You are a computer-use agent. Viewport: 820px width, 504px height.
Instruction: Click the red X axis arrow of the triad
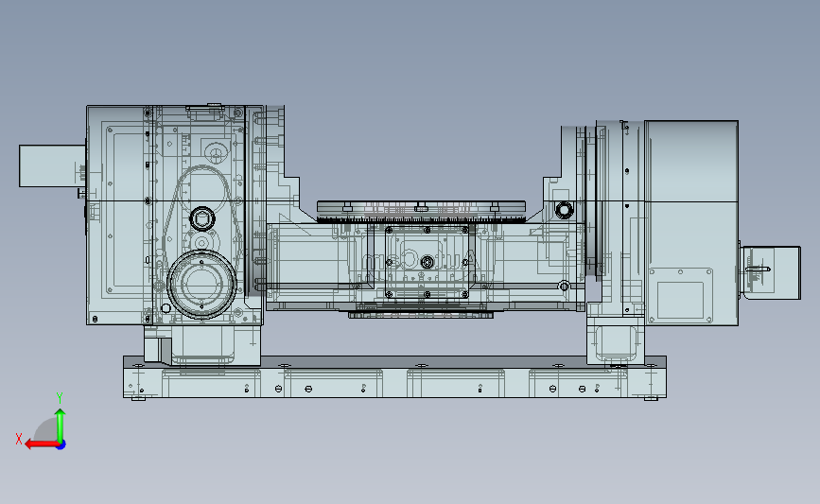pyautogui.click(x=42, y=445)
